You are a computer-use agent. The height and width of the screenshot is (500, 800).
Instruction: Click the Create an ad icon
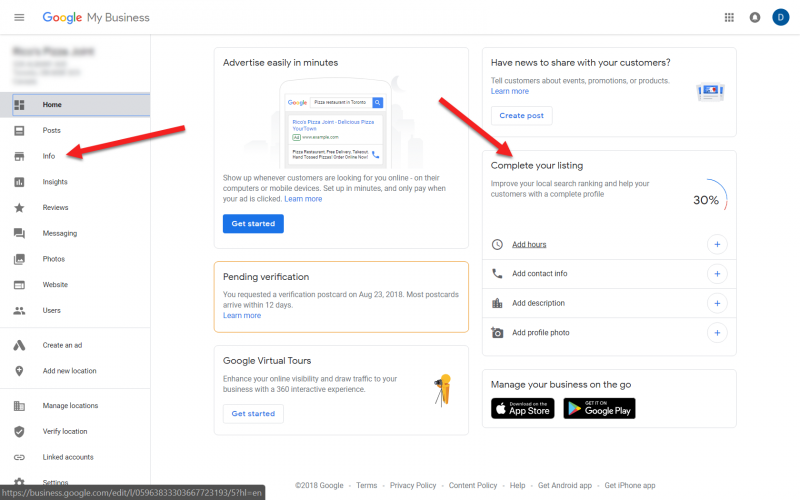coord(19,345)
